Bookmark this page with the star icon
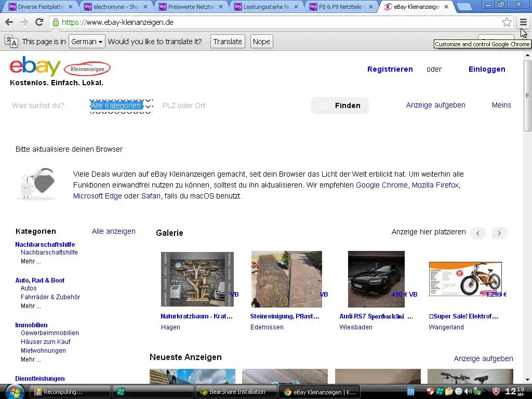532x399 pixels. pyautogui.click(x=507, y=22)
